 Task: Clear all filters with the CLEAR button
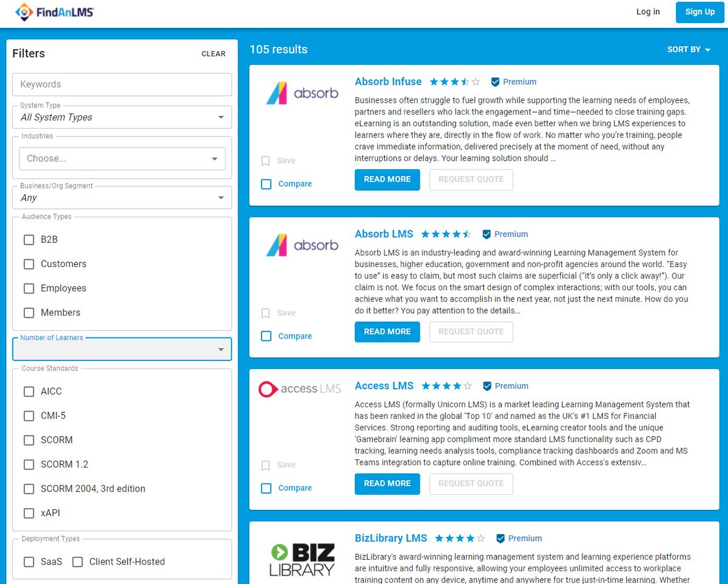[x=214, y=54]
